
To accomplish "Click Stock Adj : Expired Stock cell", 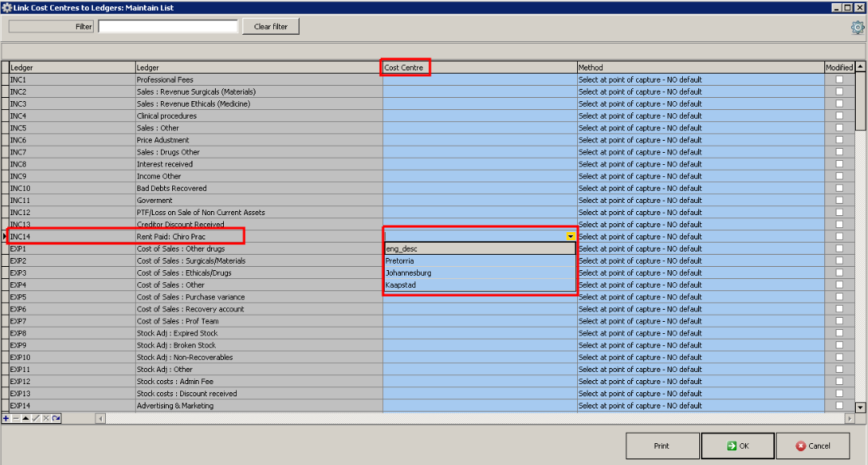I will pos(259,333).
